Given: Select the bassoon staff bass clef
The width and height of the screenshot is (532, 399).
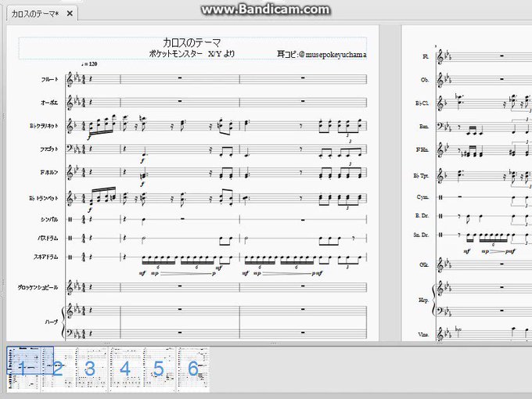Looking at the screenshot, I should coord(70,149).
